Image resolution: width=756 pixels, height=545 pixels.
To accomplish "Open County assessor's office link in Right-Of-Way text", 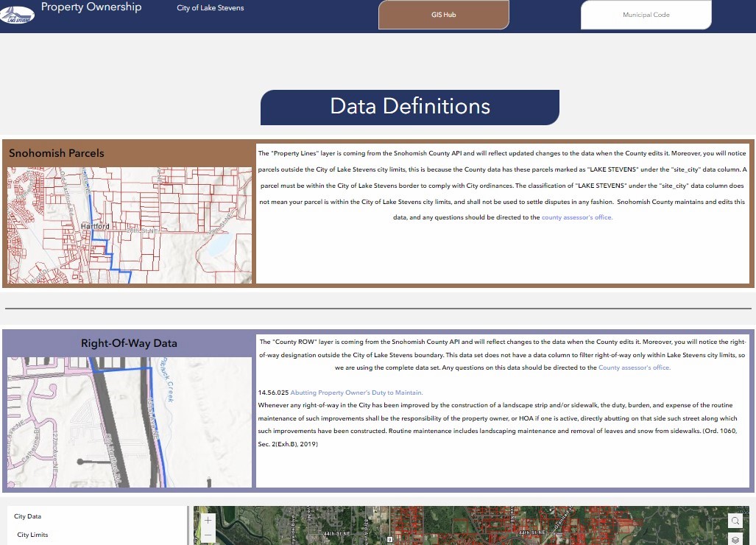I will pos(635,368).
